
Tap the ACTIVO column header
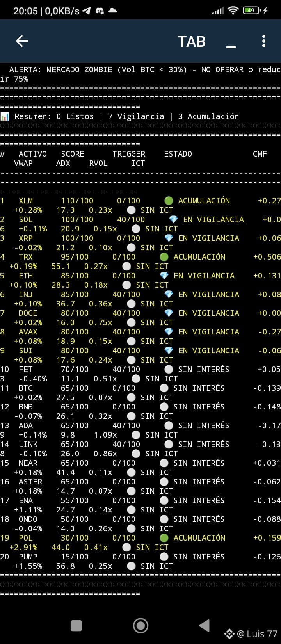(x=33, y=154)
